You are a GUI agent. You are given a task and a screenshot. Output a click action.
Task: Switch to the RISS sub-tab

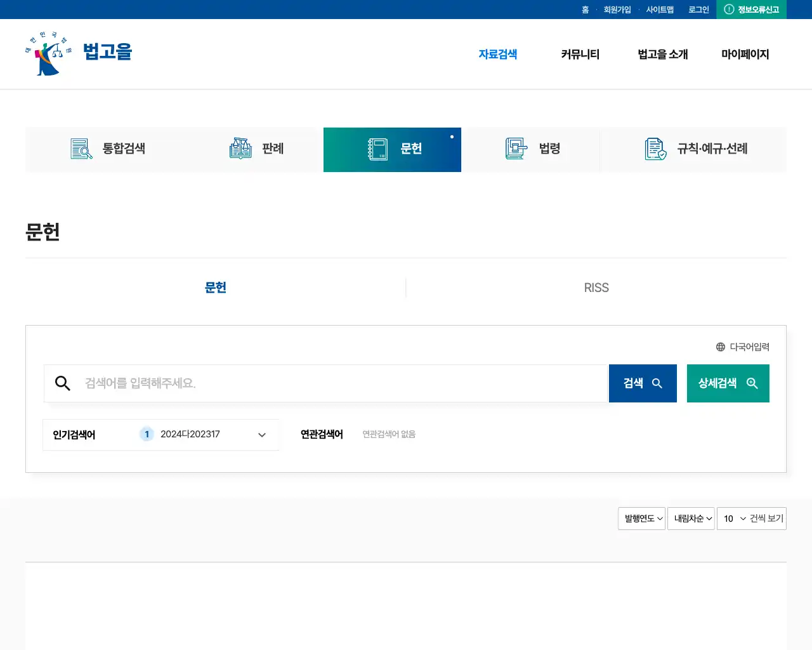tap(596, 288)
